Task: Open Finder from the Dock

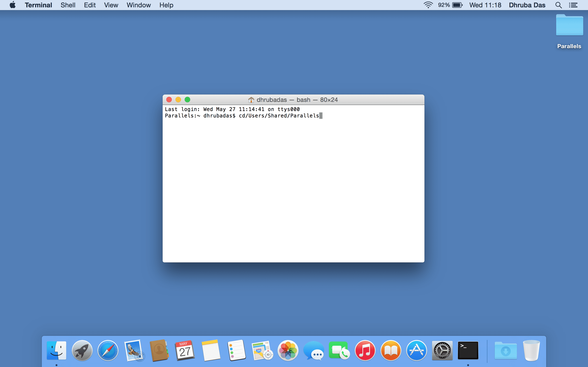Action: point(56,350)
